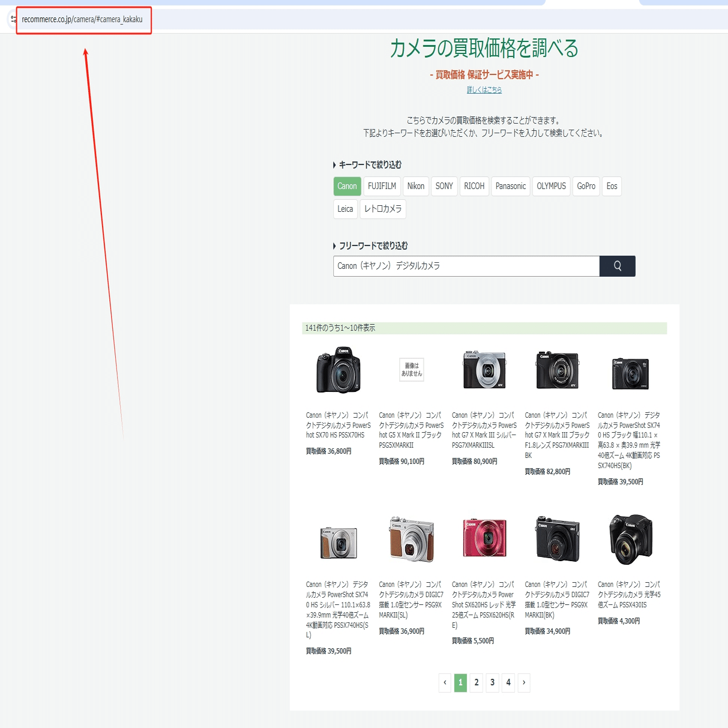Click the 買取価格 保証サービス実施中 banner text
Viewport: 728px width, 728px height.
(x=484, y=74)
